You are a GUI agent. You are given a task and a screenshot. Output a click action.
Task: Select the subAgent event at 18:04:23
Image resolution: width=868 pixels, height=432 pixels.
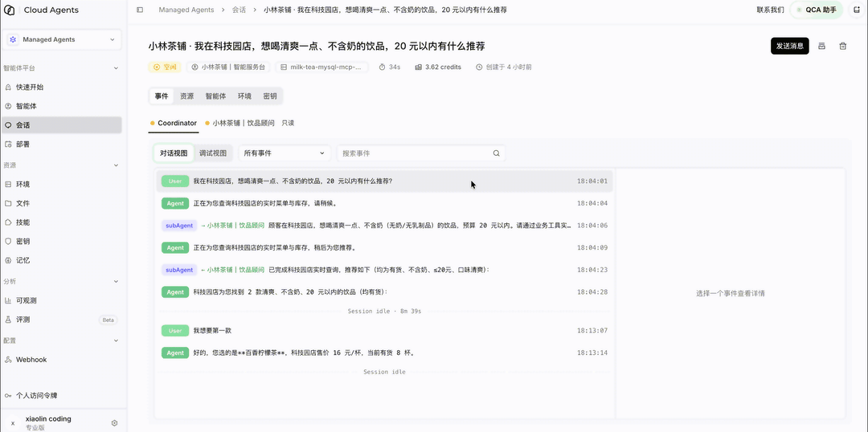(385, 270)
